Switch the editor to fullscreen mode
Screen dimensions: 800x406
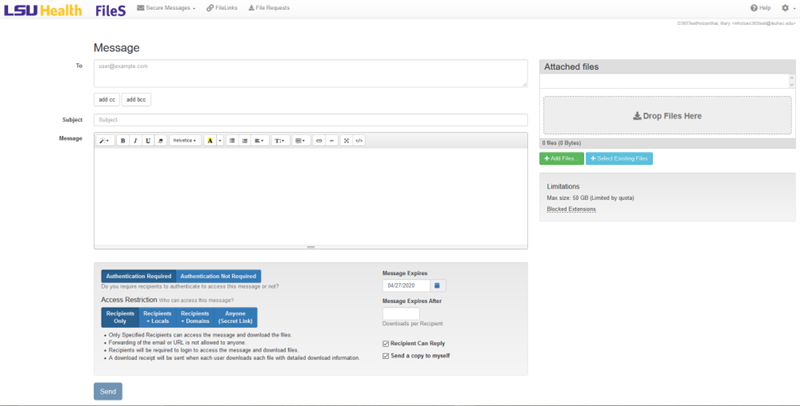pos(346,141)
